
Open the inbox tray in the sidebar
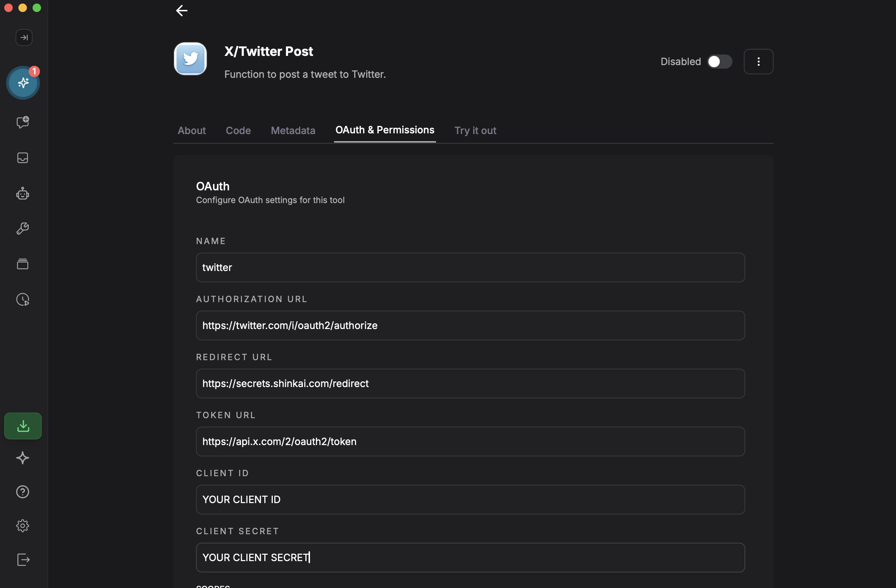pyautogui.click(x=22, y=158)
